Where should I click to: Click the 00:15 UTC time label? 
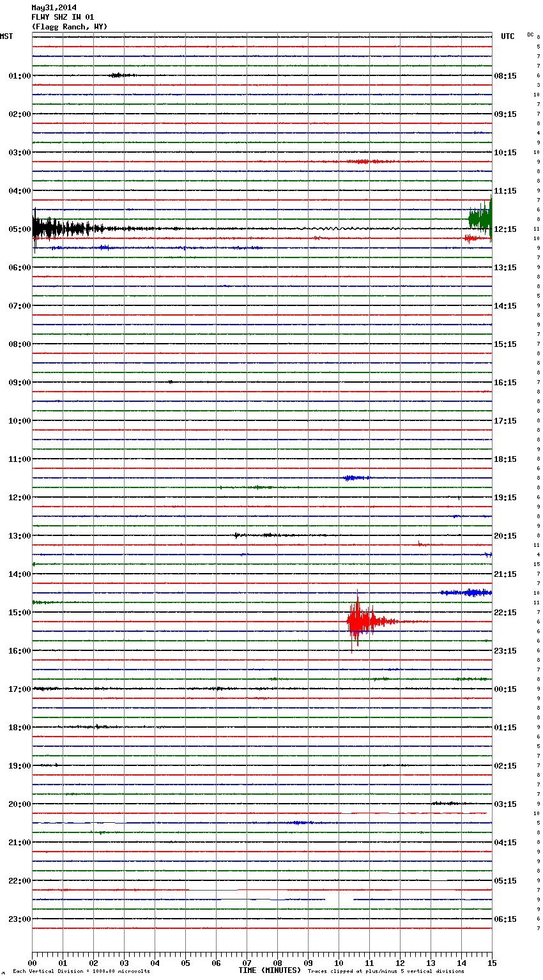coord(505,689)
